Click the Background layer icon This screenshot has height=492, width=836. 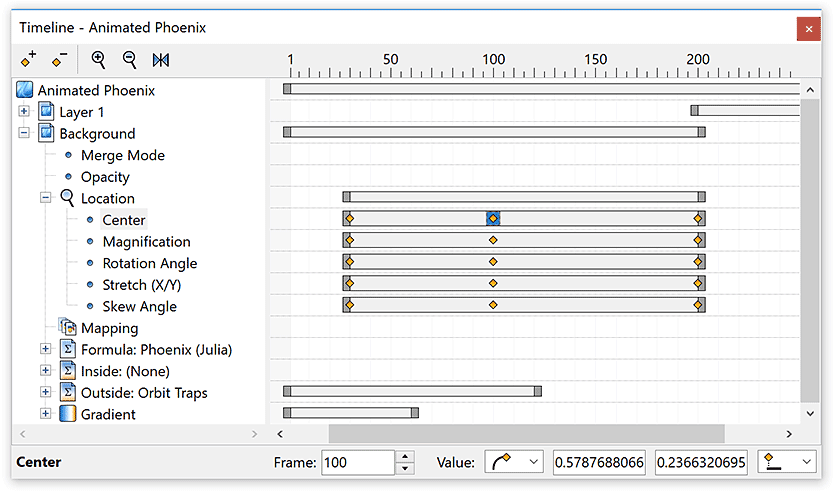(x=46, y=133)
